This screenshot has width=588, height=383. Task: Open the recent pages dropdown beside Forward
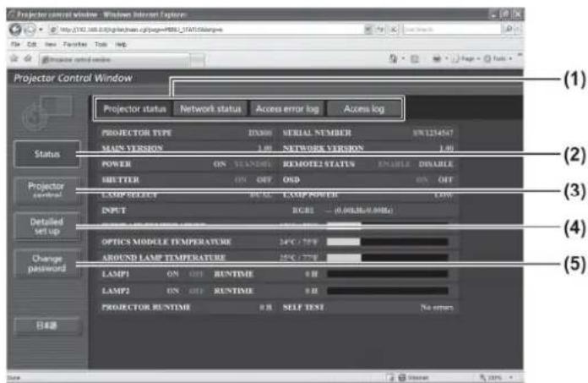click(x=41, y=30)
